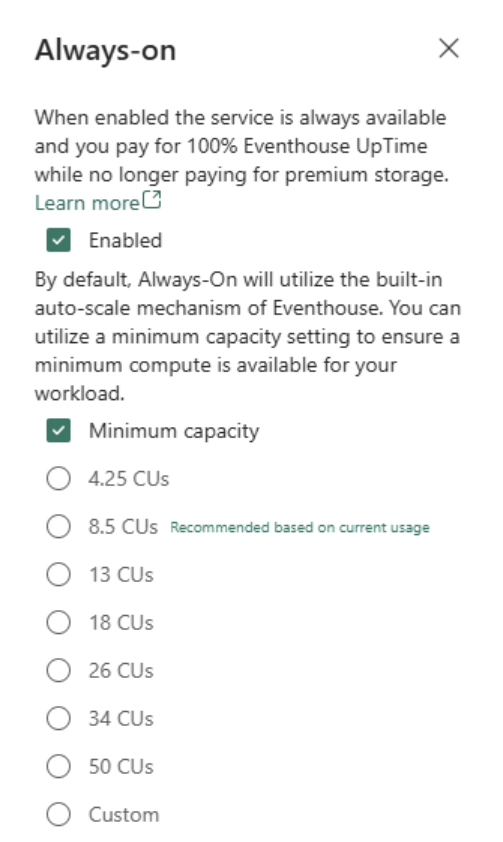Click the Custom option label text
This screenshot has width=503, height=842.
[x=124, y=815]
